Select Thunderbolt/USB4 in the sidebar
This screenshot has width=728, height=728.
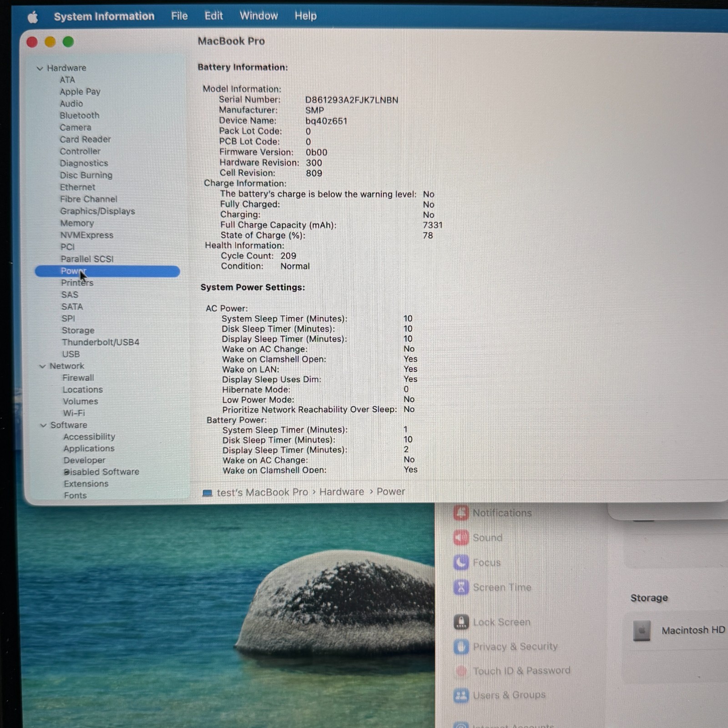[101, 342]
